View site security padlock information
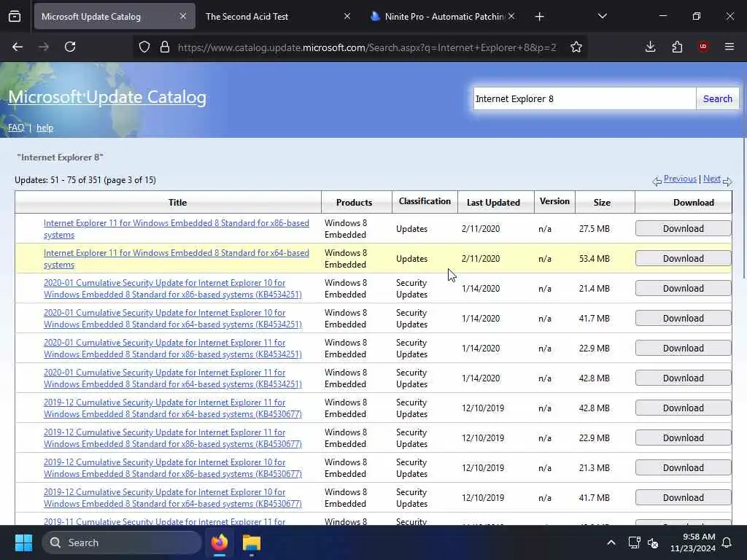This screenshot has height=560, width=747. (x=165, y=47)
